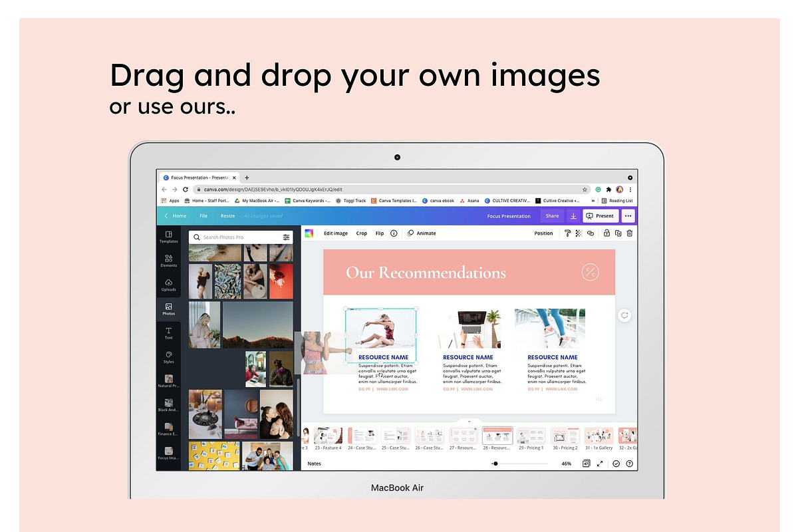Viewport: 798px width, 532px height.
Task: Open photo search filter options
Action: pyautogui.click(x=286, y=237)
